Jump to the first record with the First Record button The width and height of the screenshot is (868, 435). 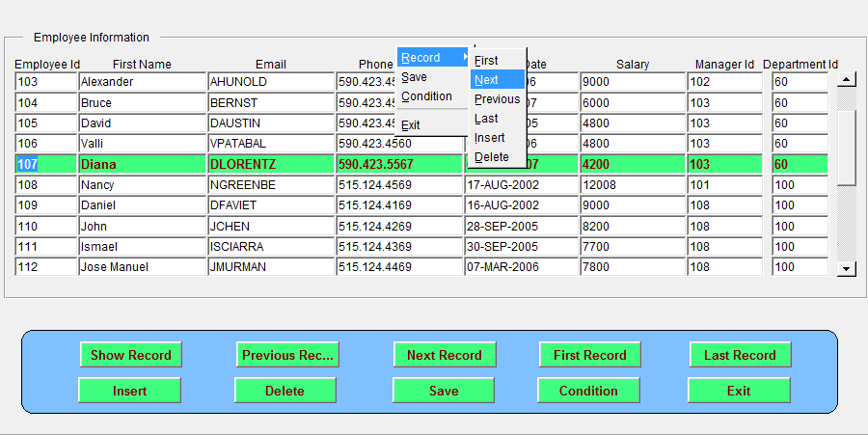pyautogui.click(x=590, y=355)
